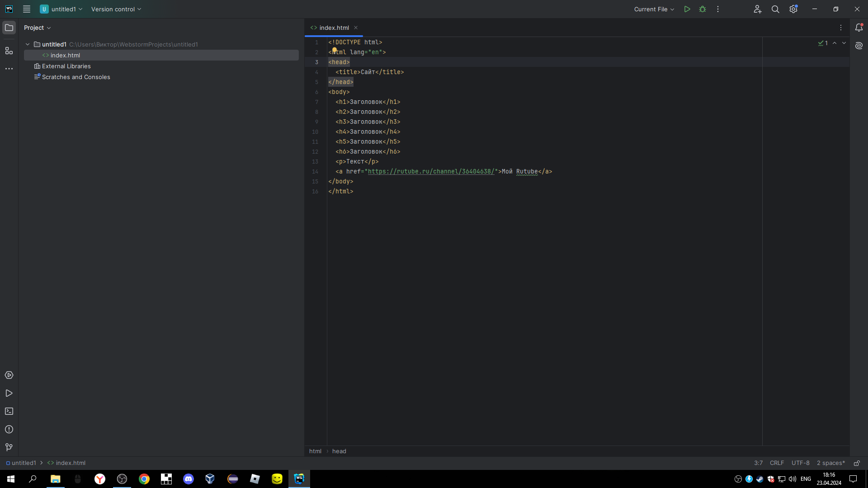Open the Project view dropdown

pyautogui.click(x=38, y=28)
